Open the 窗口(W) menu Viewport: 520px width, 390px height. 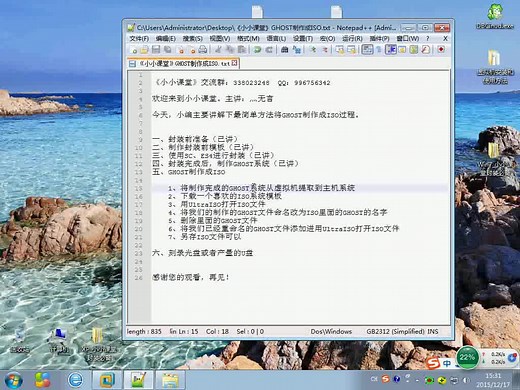(407, 39)
